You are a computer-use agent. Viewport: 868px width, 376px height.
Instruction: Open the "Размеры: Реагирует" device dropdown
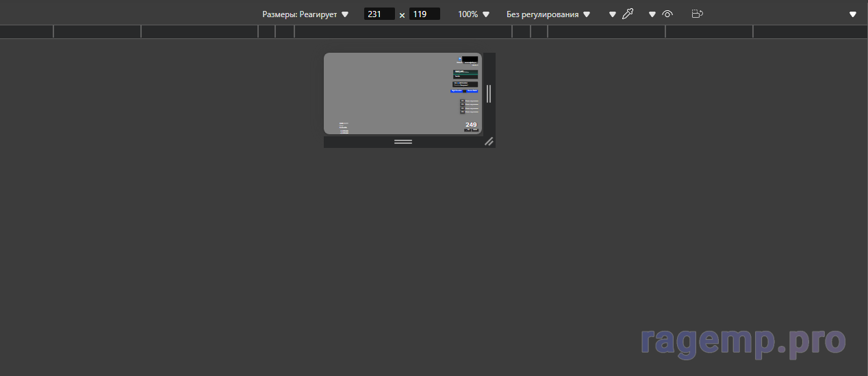[x=305, y=14]
